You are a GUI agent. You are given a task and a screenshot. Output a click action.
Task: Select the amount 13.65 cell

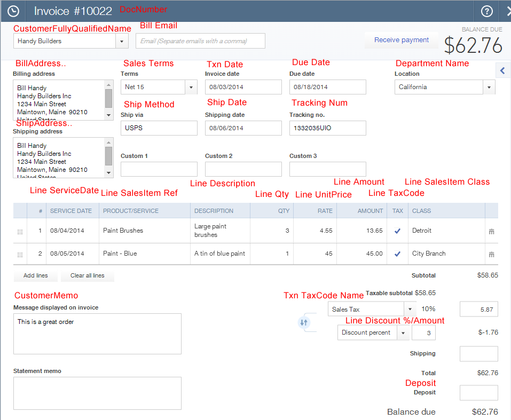361,231
